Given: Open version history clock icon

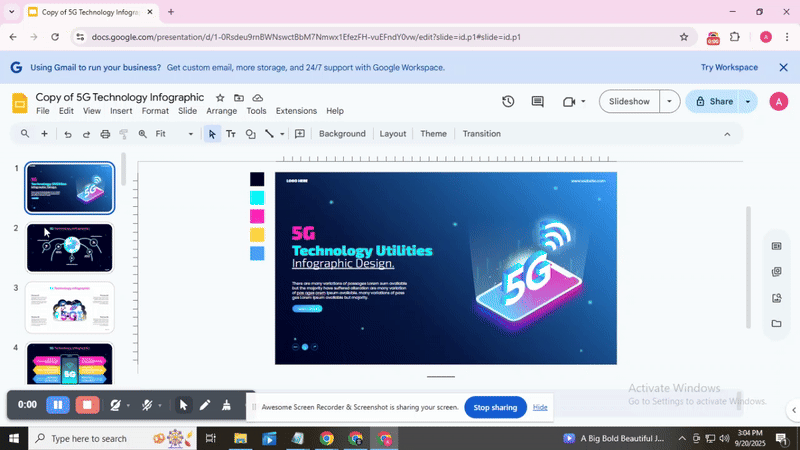Looking at the screenshot, I should (508, 102).
